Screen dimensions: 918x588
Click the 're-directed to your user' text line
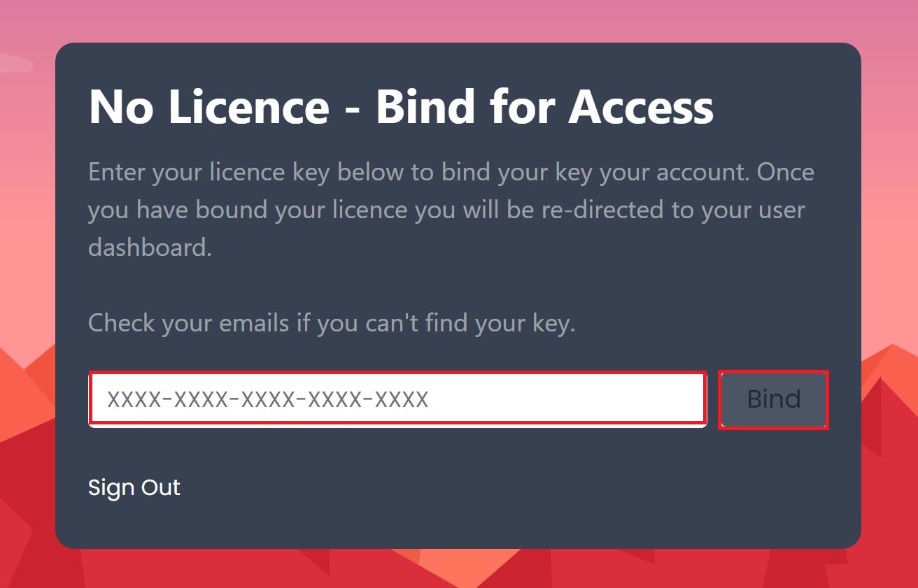673,210
